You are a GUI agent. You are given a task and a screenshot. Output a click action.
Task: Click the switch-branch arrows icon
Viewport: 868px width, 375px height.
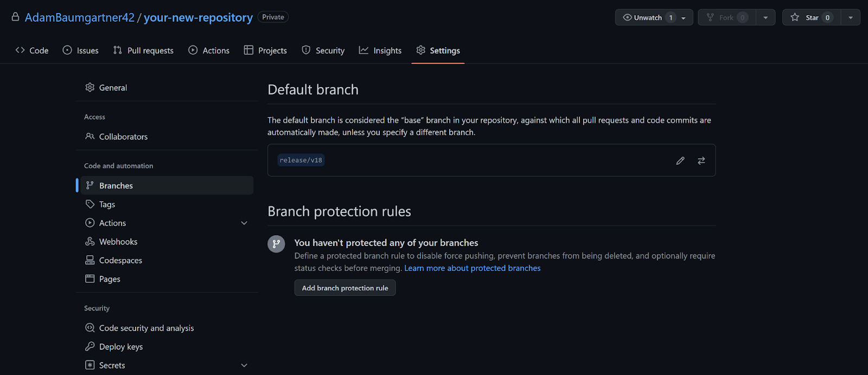pyautogui.click(x=701, y=160)
